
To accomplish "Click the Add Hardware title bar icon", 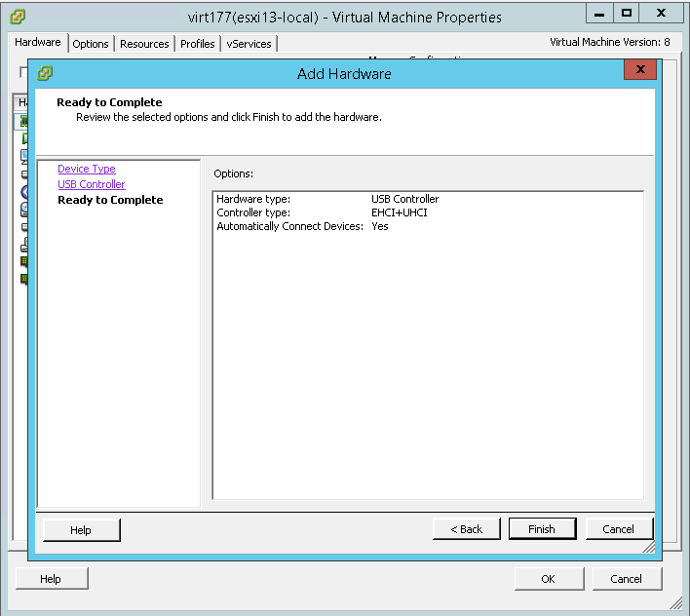I will (45, 73).
